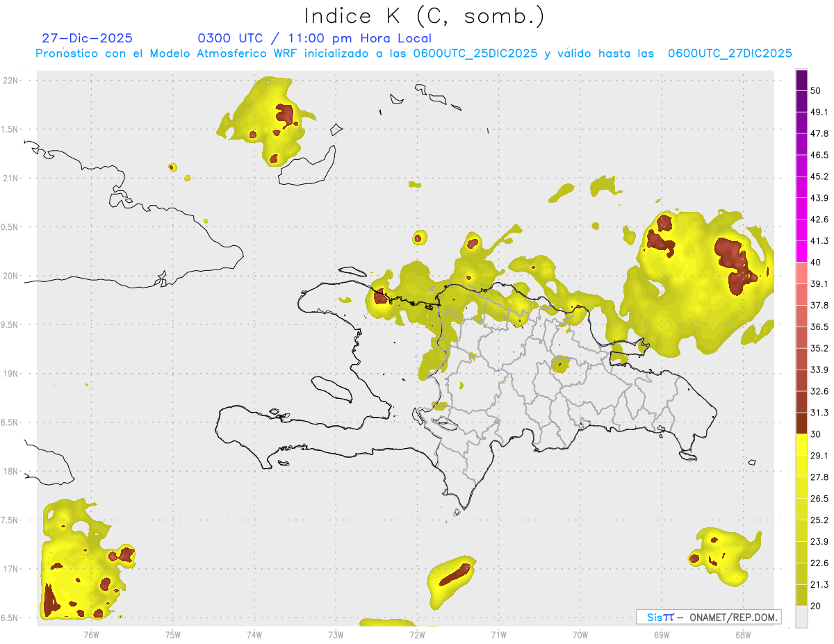Click the longitude axis label "71W"
This screenshot has height=644, width=834.
click(498, 635)
